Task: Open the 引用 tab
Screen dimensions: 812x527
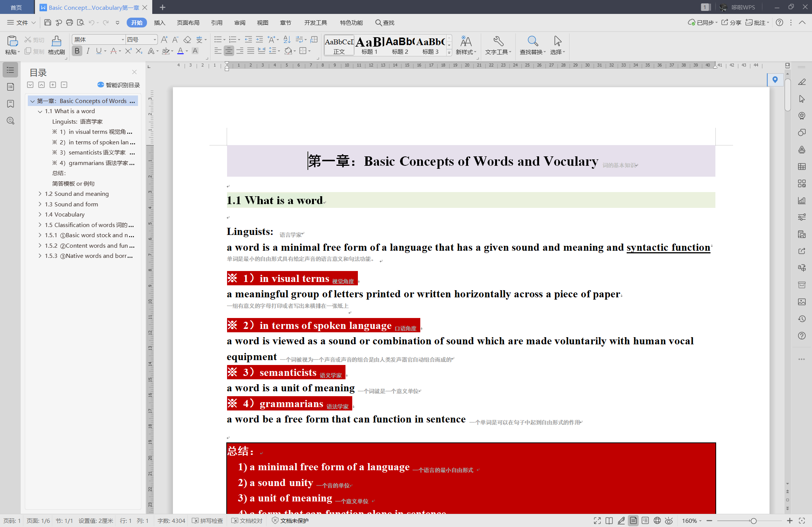Action: tap(217, 23)
